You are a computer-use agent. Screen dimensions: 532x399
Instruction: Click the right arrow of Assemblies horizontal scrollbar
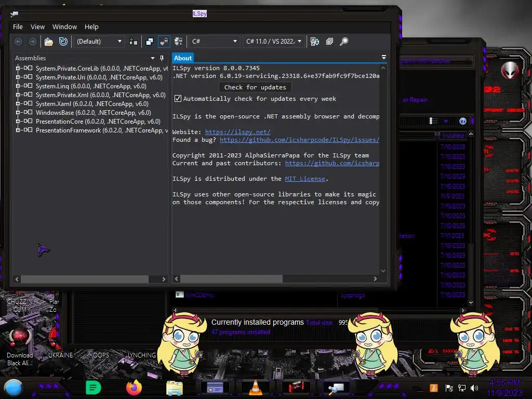164,279
